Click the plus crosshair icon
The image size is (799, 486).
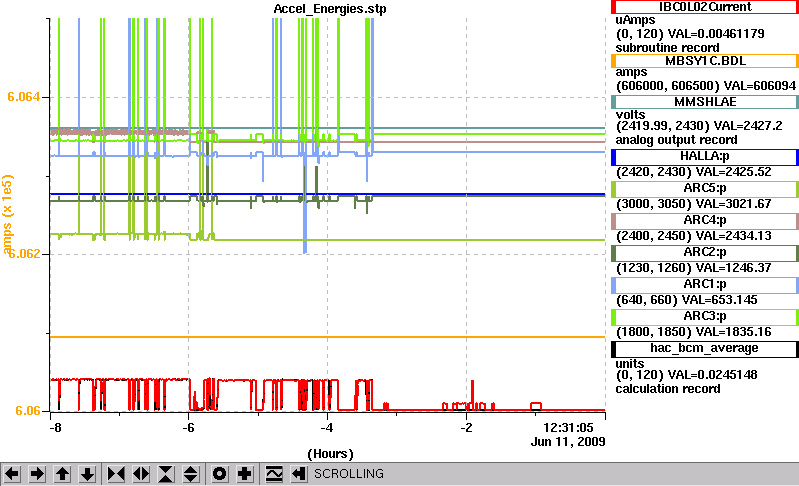click(245, 474)
